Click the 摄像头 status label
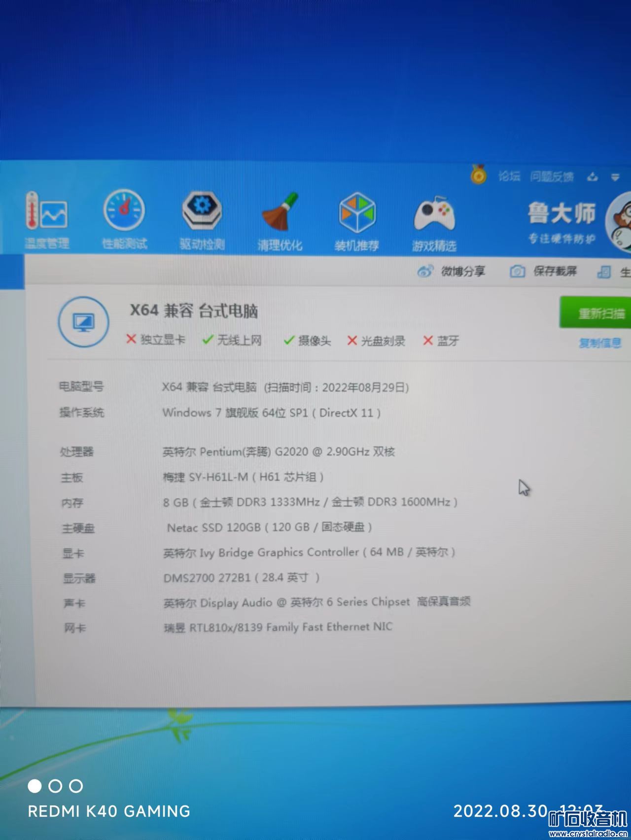Viewport: 631px width, 840px height. (315, 340)
